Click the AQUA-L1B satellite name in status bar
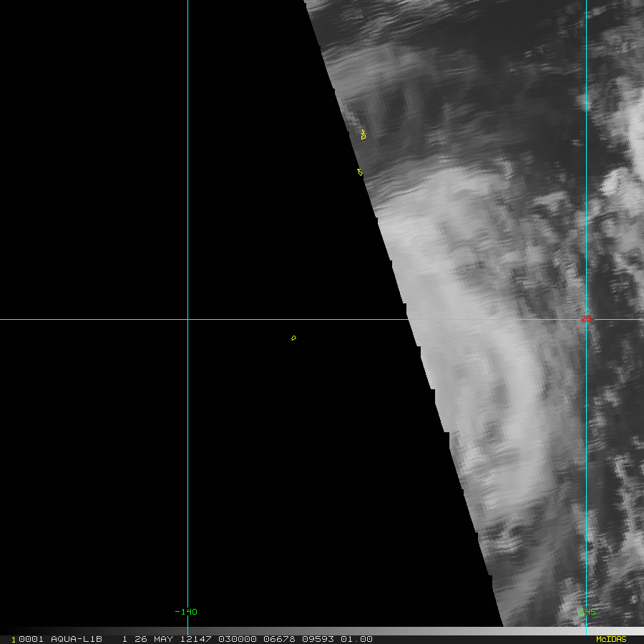 77,639
